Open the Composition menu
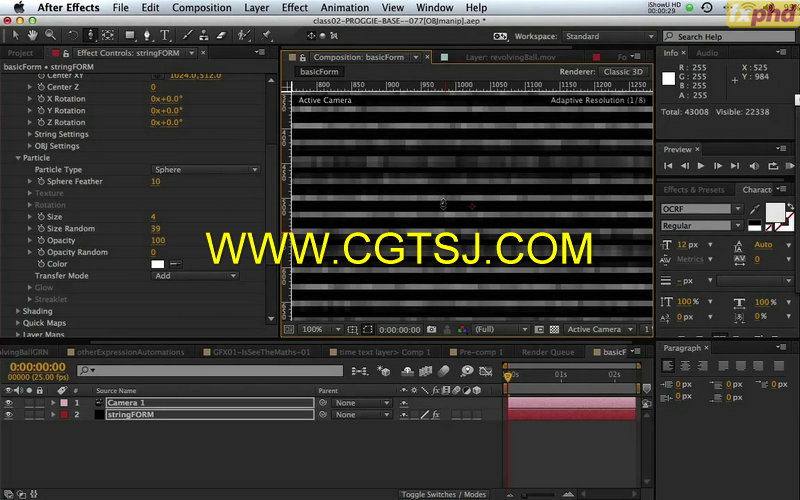 202,8
